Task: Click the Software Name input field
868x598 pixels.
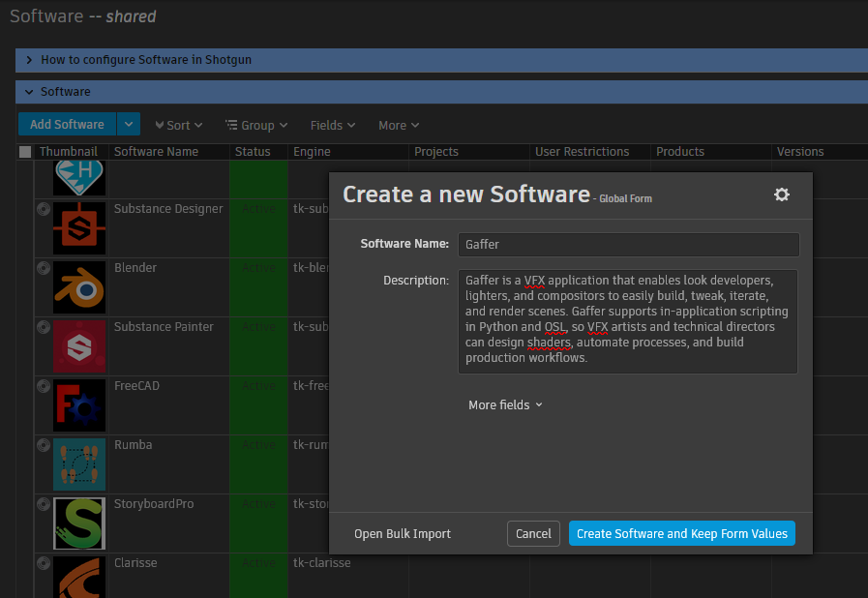Action: [x=628, y=244]
